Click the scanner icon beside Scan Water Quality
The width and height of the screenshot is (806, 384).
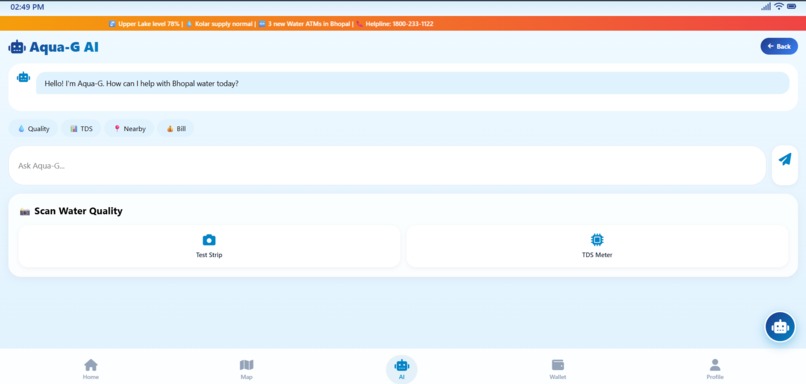click(x=25, y=212)
